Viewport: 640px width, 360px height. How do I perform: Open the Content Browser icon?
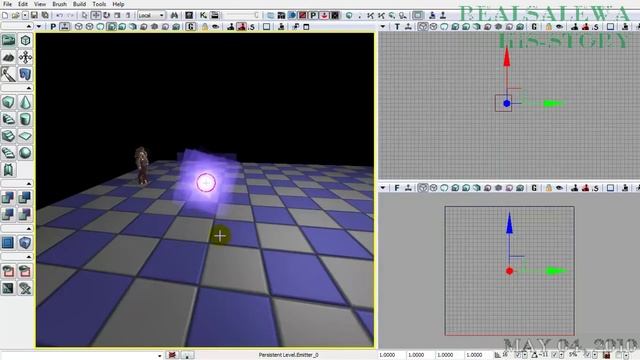[189, 16]
